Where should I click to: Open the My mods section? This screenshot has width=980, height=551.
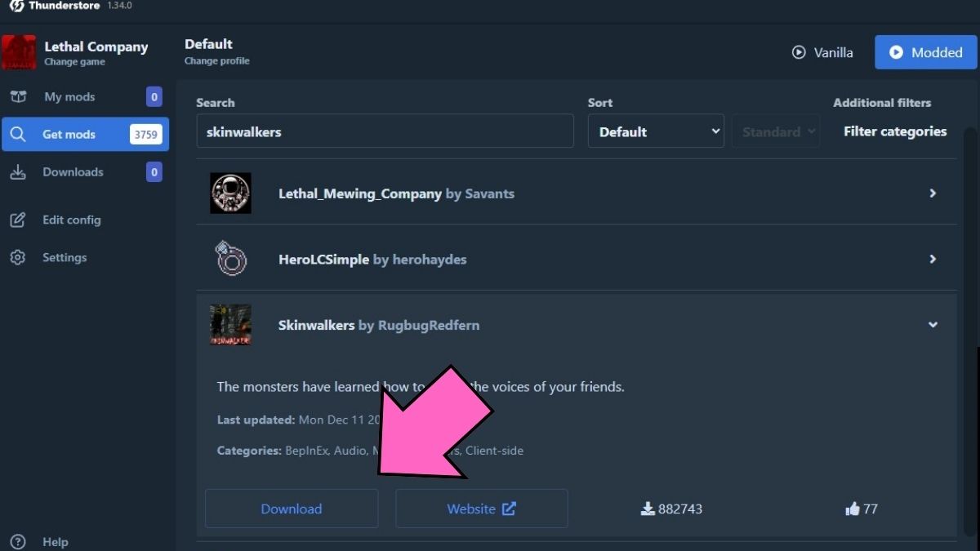pos(85,97)
